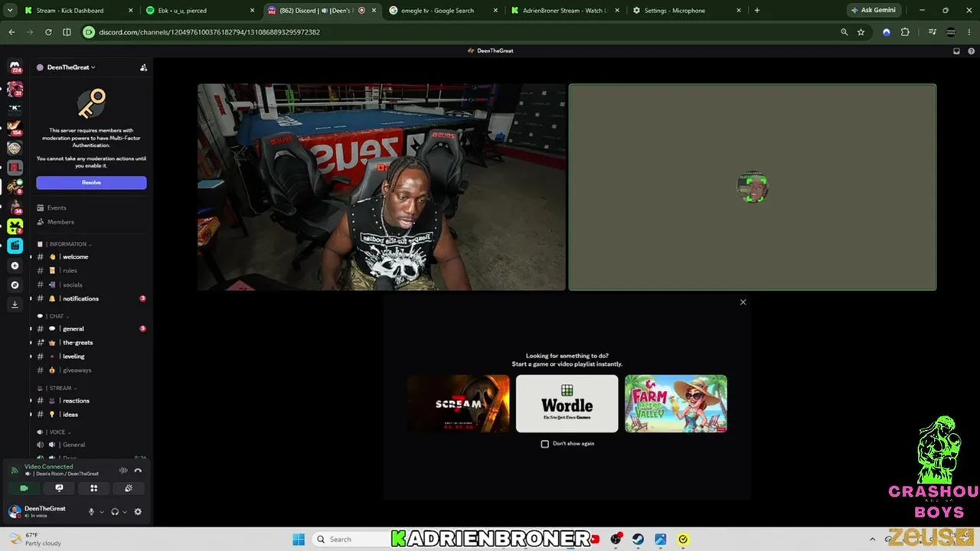The height and width of the screenshot is (551, 980).
Task: Open noise suppression options
Action: pos(123,471)
